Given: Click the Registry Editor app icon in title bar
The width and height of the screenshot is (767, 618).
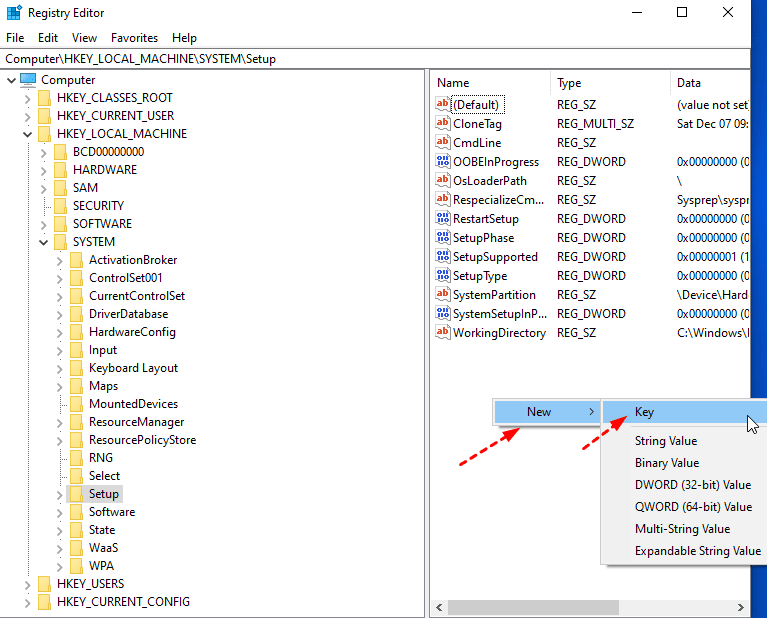Looking at the screenshot, I should coord(14,12).
